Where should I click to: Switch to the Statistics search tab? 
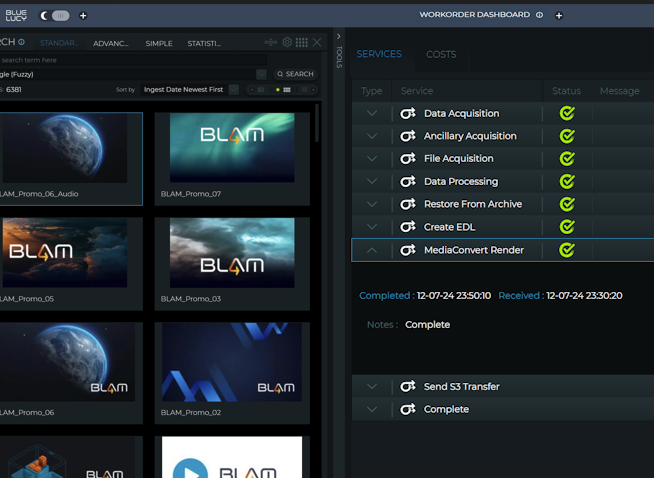(x=204, y=43)
